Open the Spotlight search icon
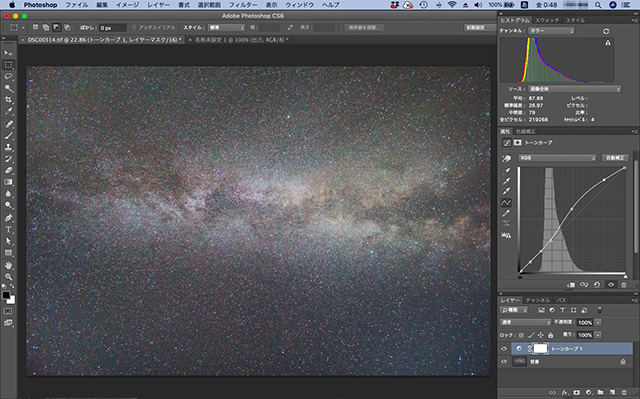Screen dimensions: 640x399 point(598,5)
